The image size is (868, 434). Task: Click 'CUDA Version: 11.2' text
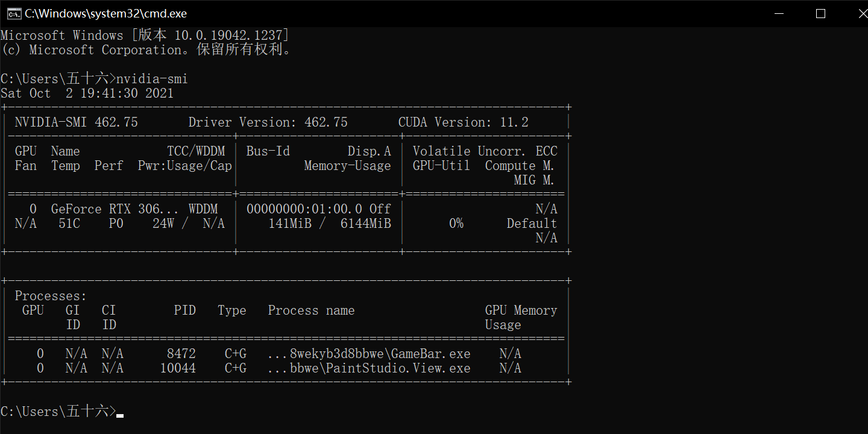point(464,122)
